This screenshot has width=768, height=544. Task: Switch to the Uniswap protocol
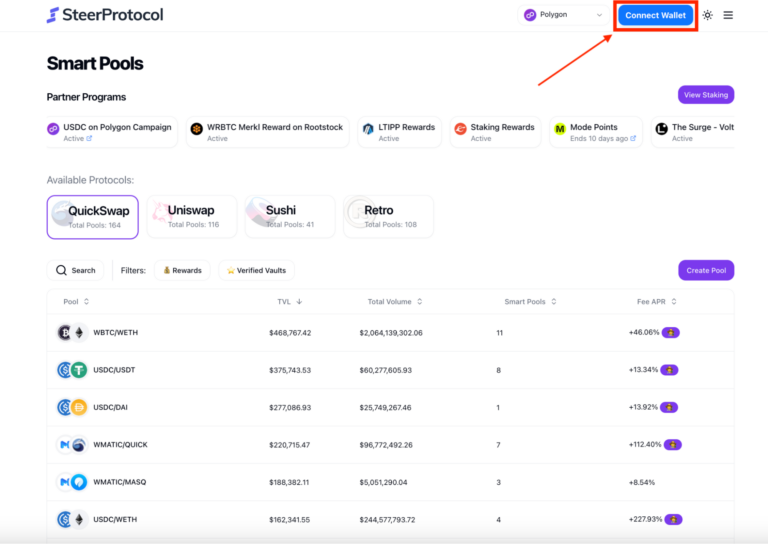[192, 216]
